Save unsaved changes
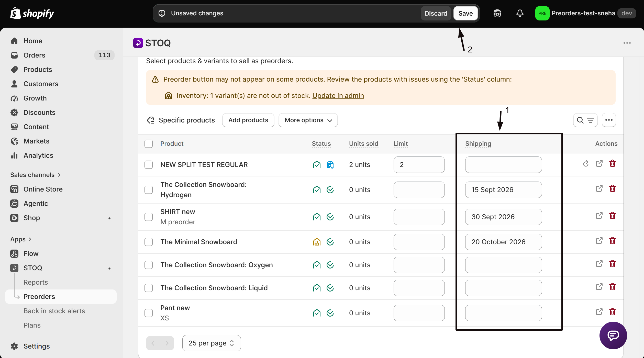This screenshot has height=358, width=644. [x=465, y=13]
